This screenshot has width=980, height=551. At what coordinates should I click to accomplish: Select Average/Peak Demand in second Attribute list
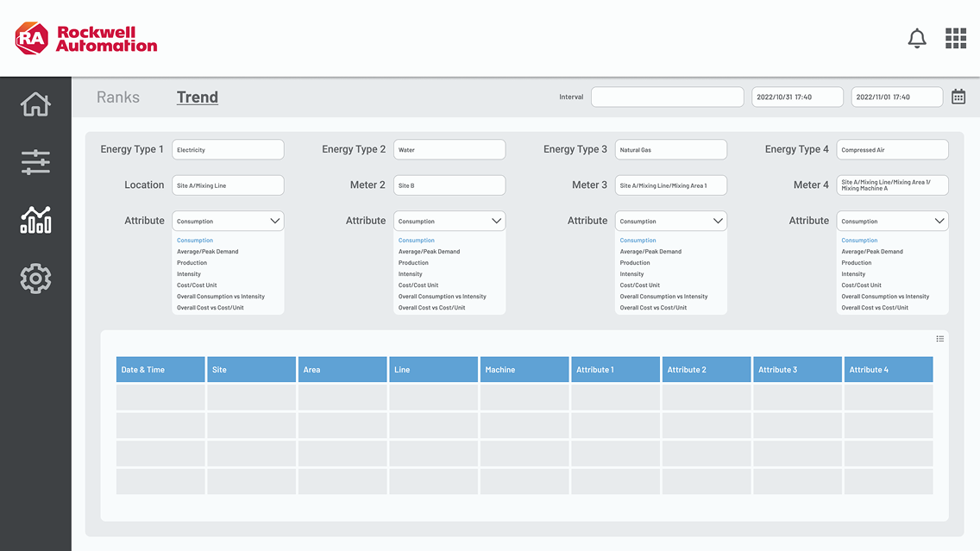pos(429,251)
